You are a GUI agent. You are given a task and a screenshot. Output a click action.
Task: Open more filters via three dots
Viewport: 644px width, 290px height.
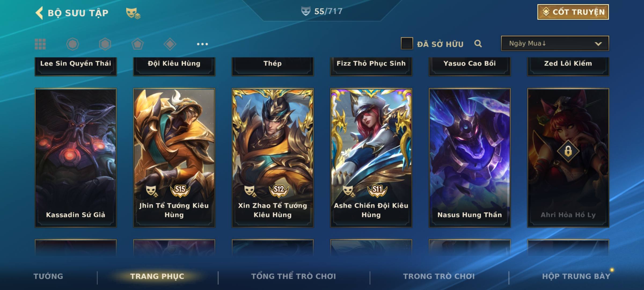202,44
